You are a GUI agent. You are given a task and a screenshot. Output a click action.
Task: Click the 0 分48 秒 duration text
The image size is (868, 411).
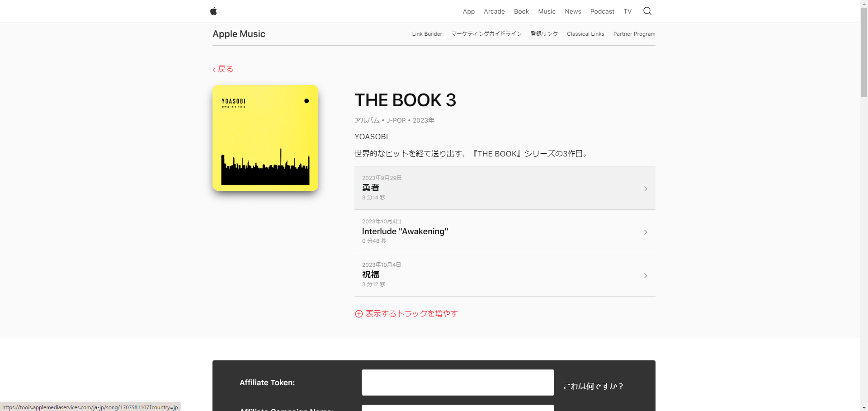click(374, 241)
